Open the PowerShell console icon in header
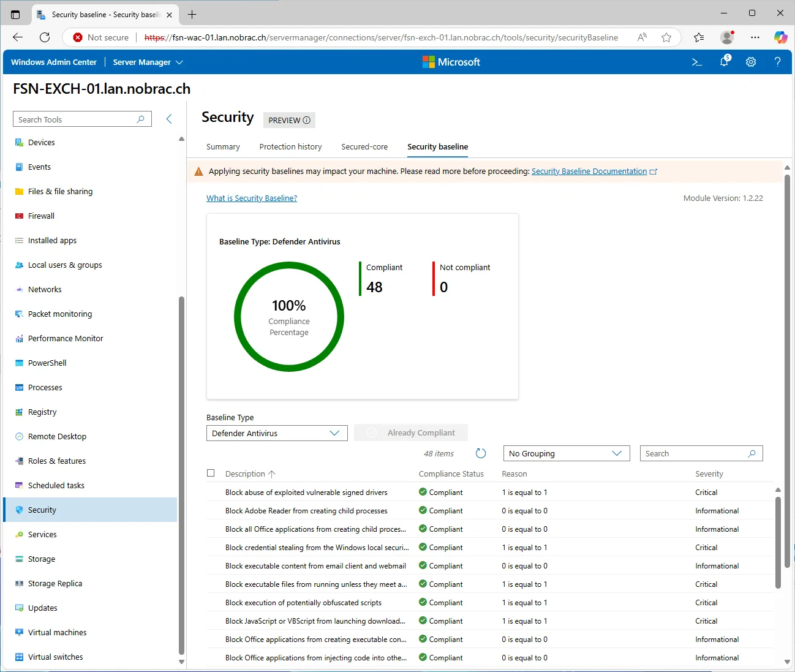Screen dimensions: 795x672 (696, 62)
